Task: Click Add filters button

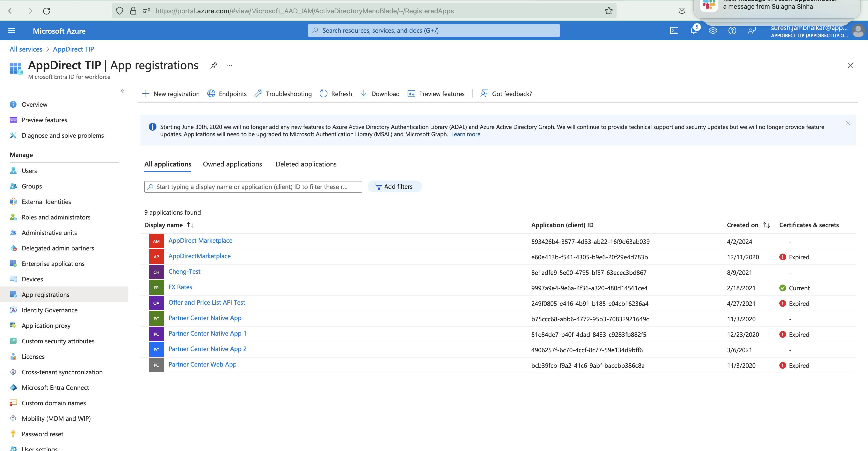Action: [394, 187]
